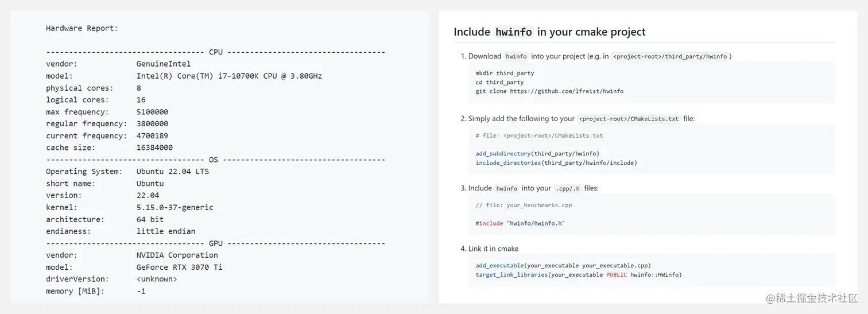Click the include_directories code line
The image size is (868, 314).
point(556,163)
